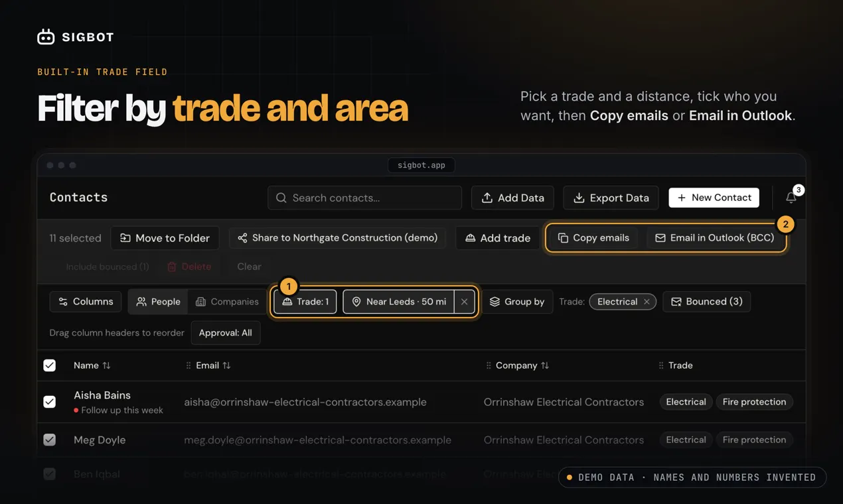Click Electrical tag in Meg Doyle row
Viewport: 843px width, 504px height.
click(x=686, y=440)
